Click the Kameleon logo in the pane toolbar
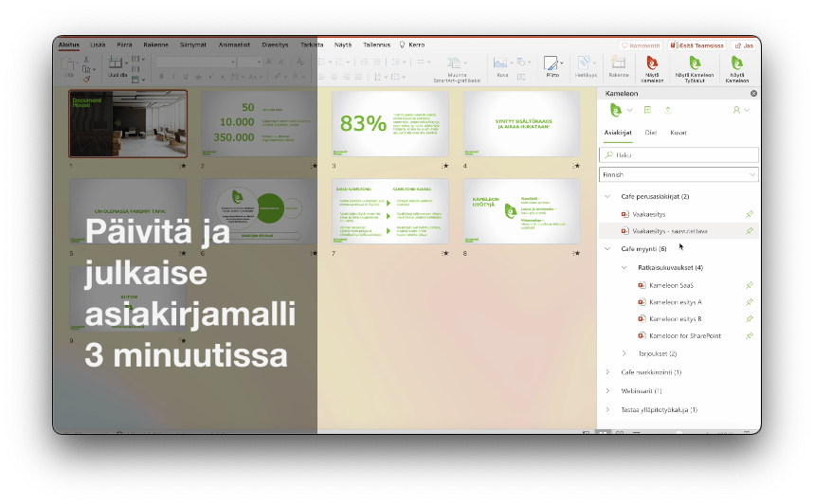The image size is (814, 504). (616, 110)
